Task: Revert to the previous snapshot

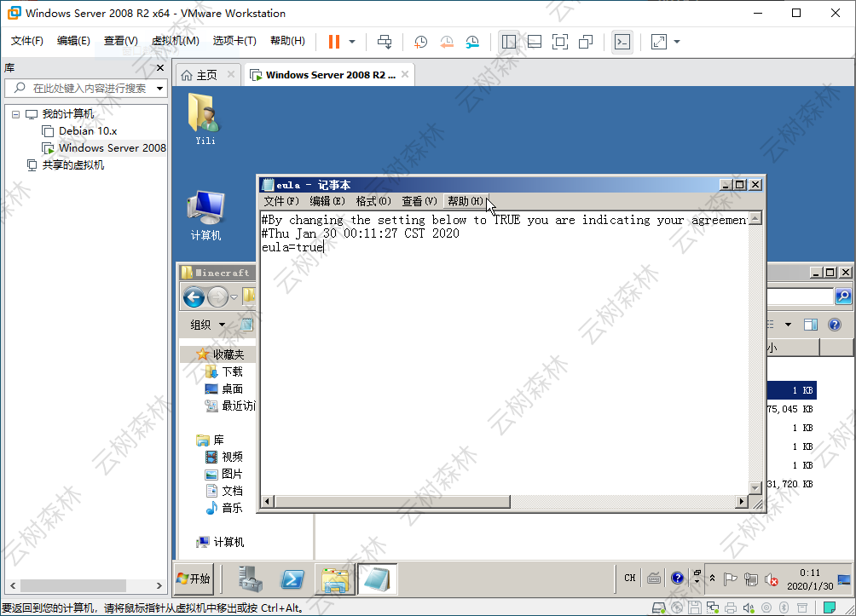Action: pyautogui.click(x=447, y=42)
